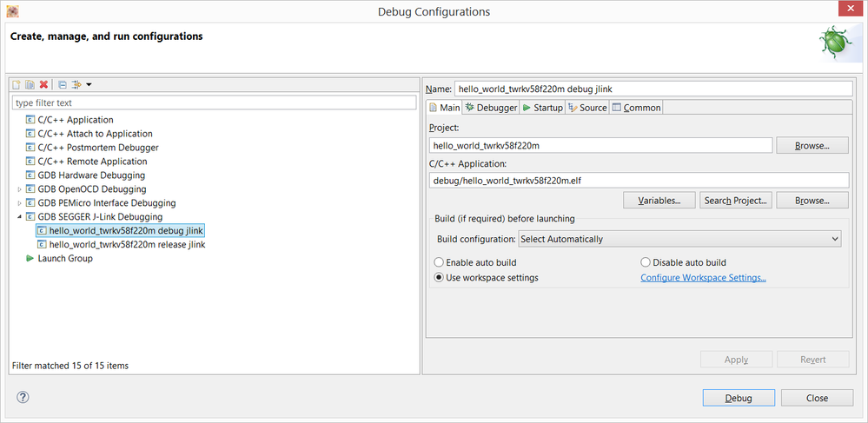Select Enable auto build radio button

[x=439, y=262]
